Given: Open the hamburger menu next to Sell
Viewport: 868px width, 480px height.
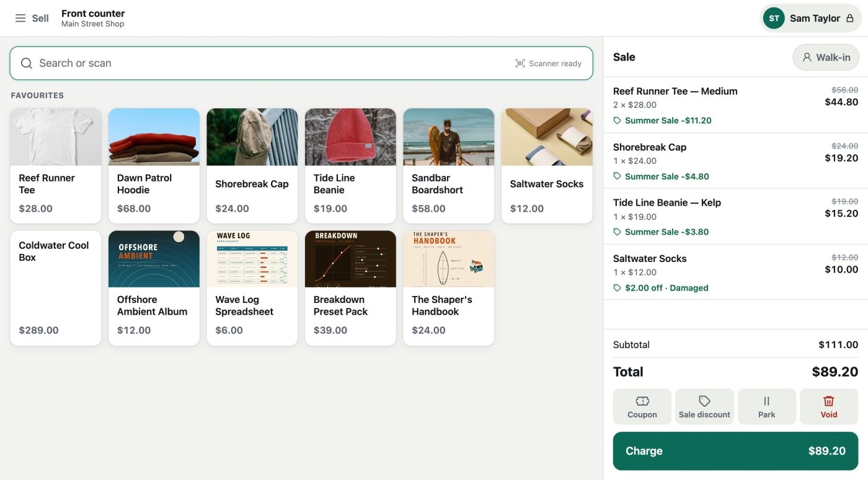Looking at the screenshot, I should pos(20,19).
